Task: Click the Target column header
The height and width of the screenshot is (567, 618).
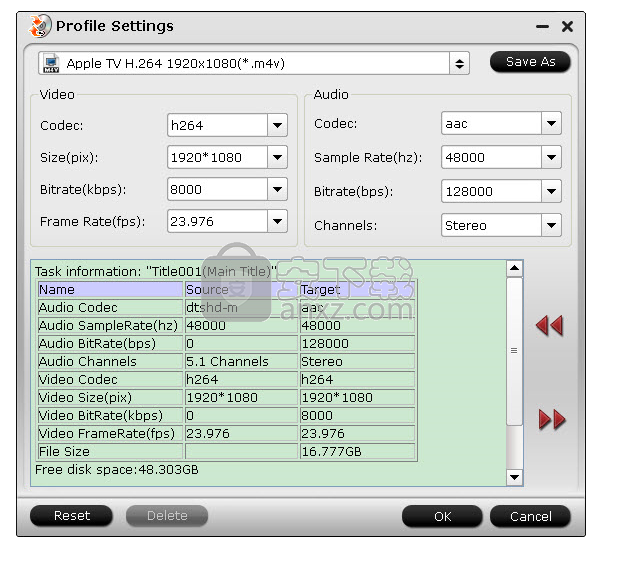Action: (x=357, y=290)
